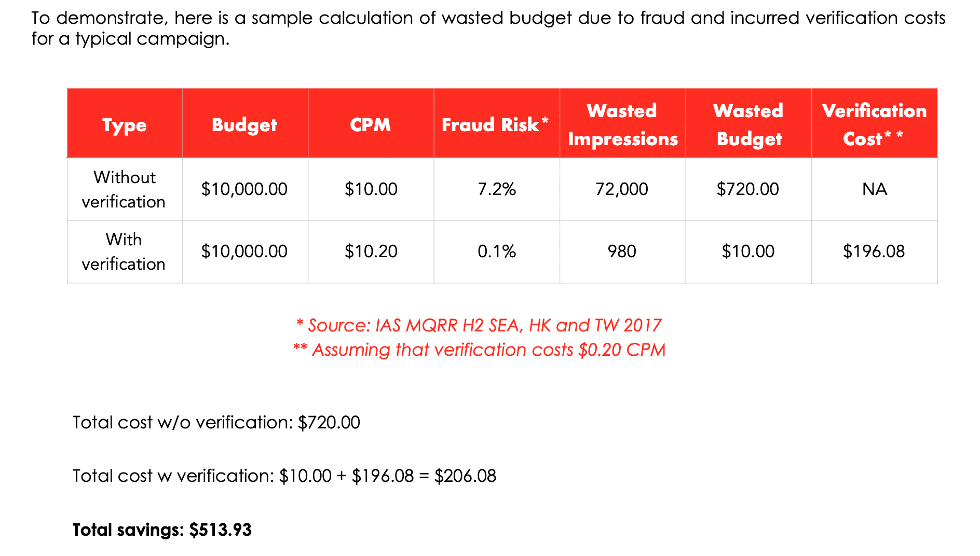Select the Wasted Budget header cell

pyautogui.click(x=748, y=125)
